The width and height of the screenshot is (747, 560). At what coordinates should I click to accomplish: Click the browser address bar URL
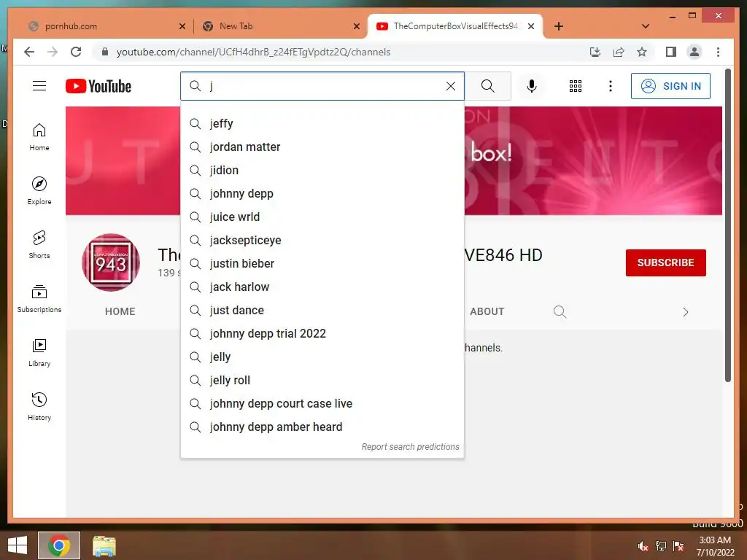(x=253, y=52)
